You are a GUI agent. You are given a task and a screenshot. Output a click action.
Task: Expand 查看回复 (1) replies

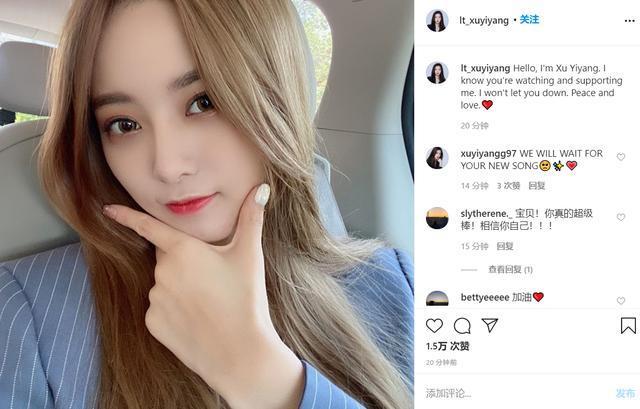click(x=510, y=269)
